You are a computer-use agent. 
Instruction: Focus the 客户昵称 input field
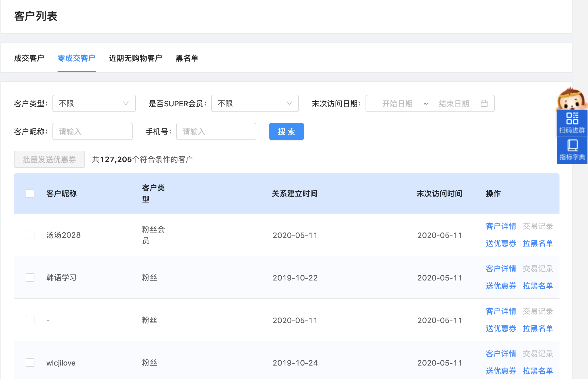pyautogui.click(x=92, y=131)
